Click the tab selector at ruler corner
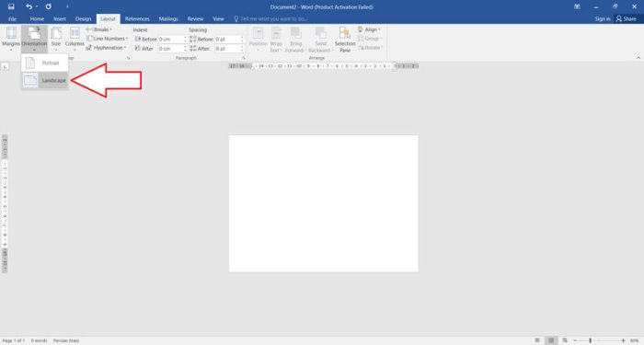Screen dimensions: 644x345 pyautogui.click(x=5, y=66)
